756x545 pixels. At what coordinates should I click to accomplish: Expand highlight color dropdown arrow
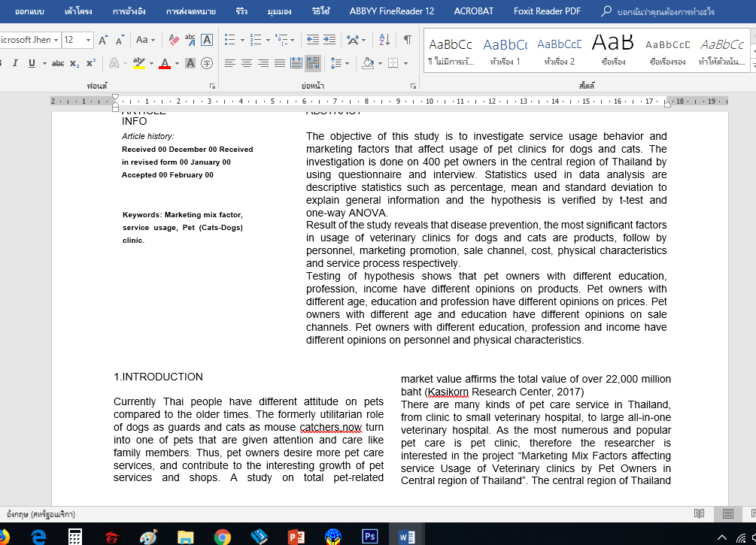(x=151, y=63)
